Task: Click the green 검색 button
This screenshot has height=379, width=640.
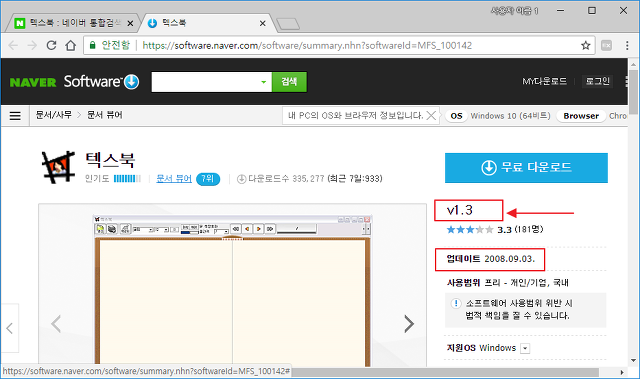Action: [x=289, y=82]
